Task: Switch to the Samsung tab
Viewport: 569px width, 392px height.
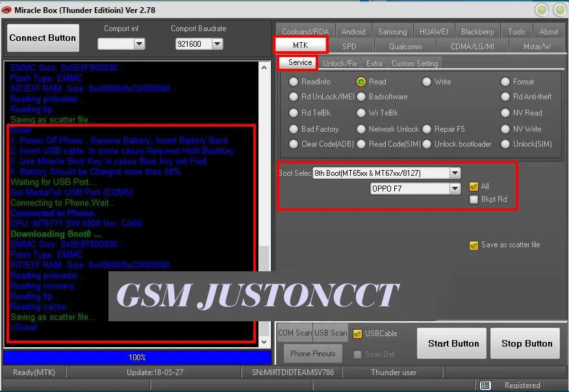Action: coord(392,32)
